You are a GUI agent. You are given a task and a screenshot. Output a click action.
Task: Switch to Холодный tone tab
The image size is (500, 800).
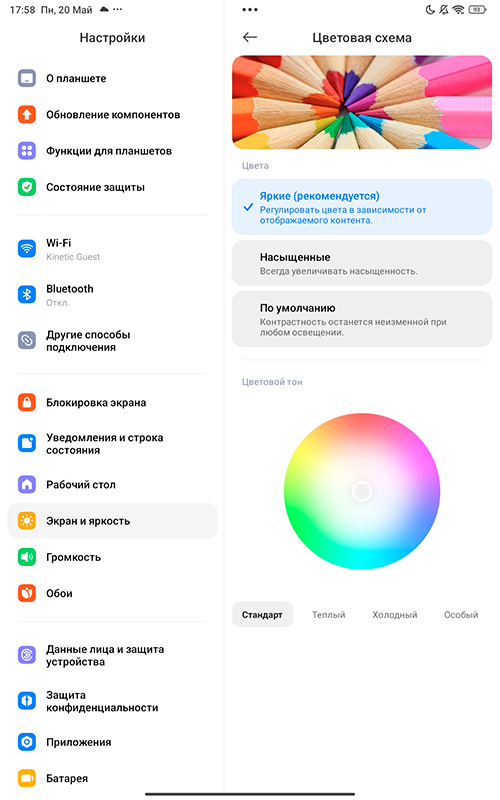point(394,615)
